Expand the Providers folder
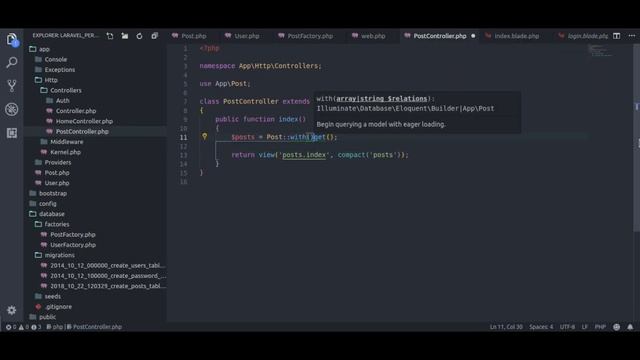This screenshot has width=640, height=360. click(x=58, y=162)
